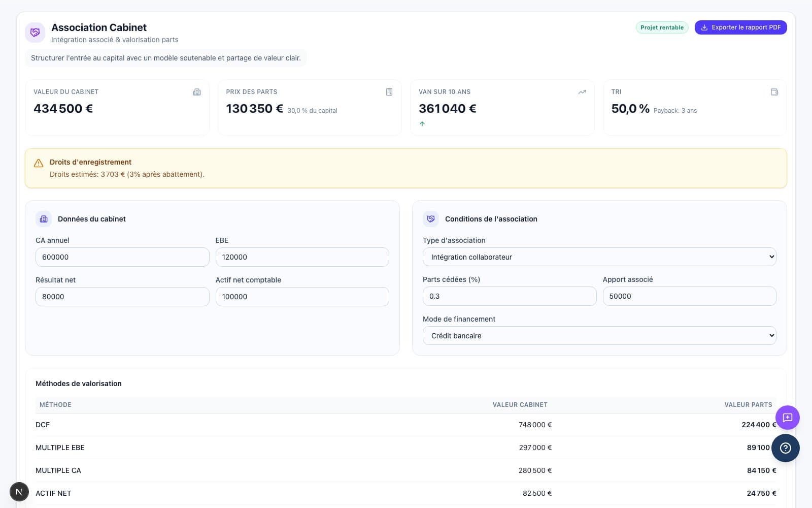This screenshot has width=812, height=508.
Task: Click the Projet rentable status badge
Action: (x=662, y=27)
